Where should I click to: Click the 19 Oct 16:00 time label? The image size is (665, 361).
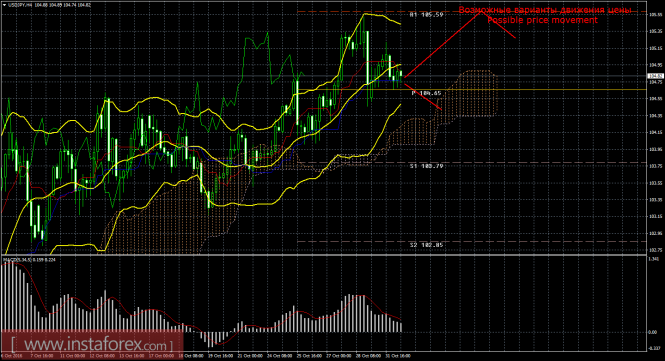pyautogui.click(x=220, y=356)
